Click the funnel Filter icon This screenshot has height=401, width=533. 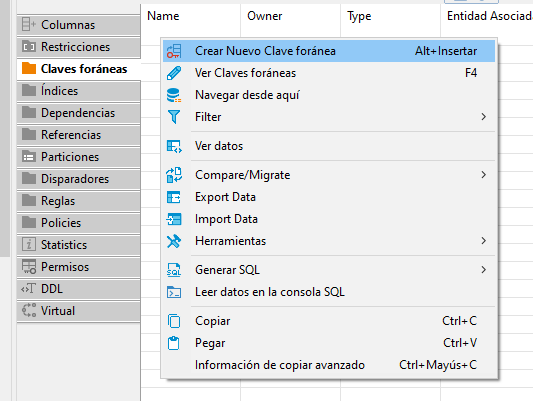tap(174, 117)
